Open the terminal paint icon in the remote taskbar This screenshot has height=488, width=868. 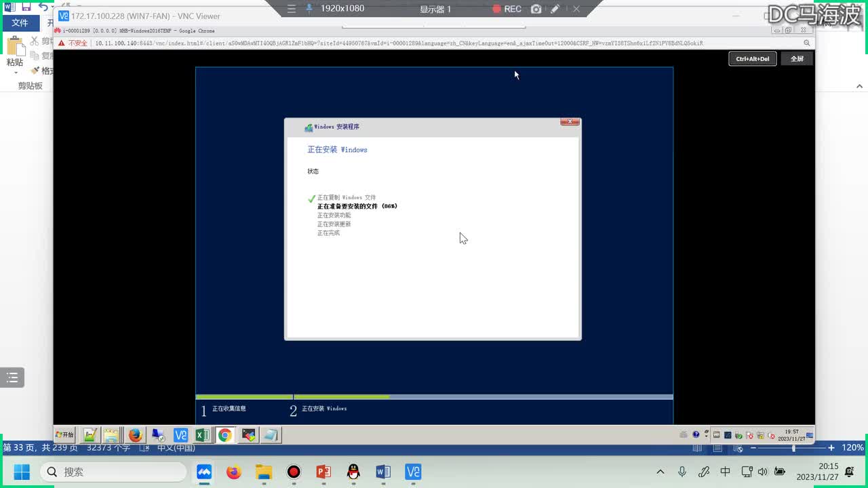(248, 435)
